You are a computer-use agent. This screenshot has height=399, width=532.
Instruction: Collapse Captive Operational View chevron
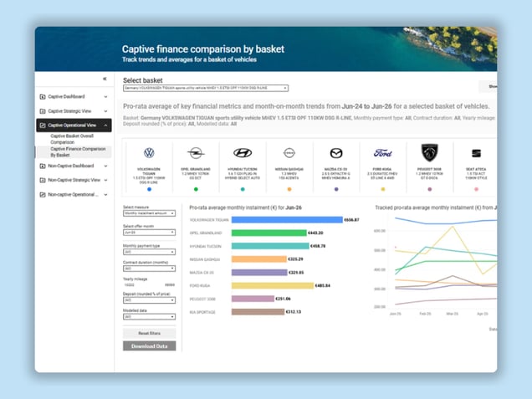105,125
